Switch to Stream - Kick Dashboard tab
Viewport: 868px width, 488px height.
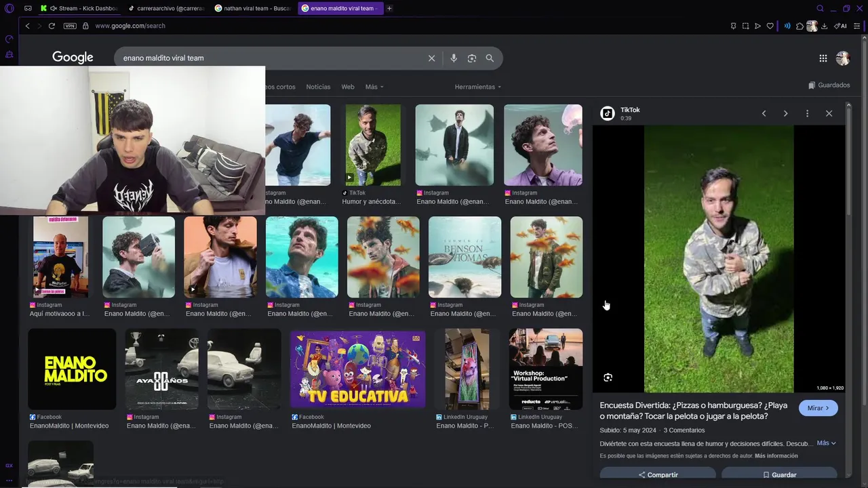coord(79,8)
